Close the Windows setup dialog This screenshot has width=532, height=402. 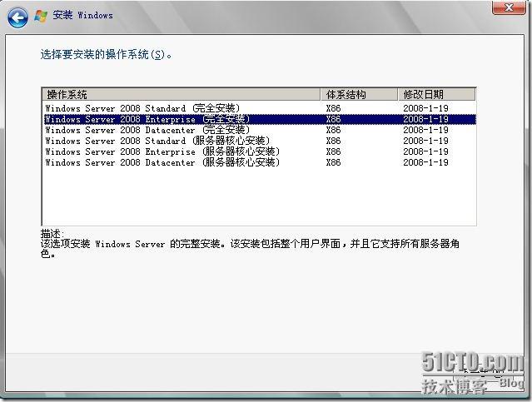tap(508, 7)
